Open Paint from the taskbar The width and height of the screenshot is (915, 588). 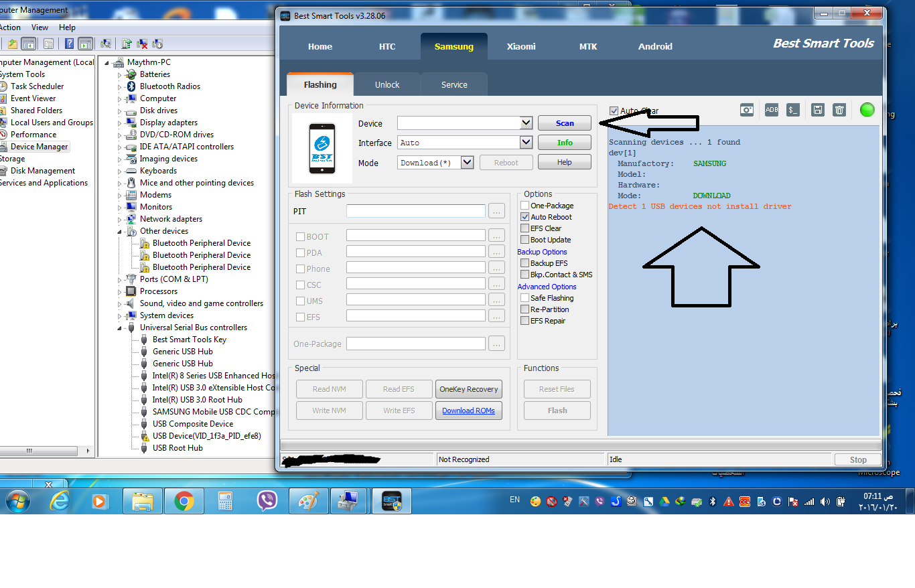[309, 501]
